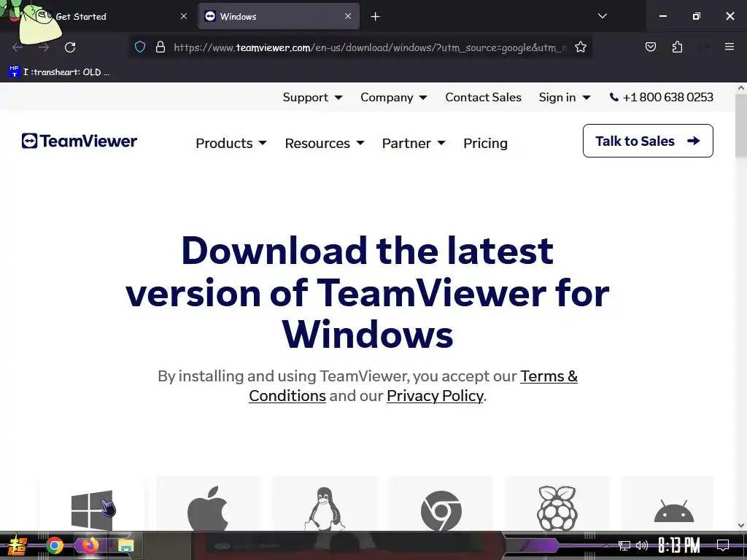The height and width of the screenshot is (560, 747).
Task: Go forward with the forward arrow
Action: click(44, 47)
